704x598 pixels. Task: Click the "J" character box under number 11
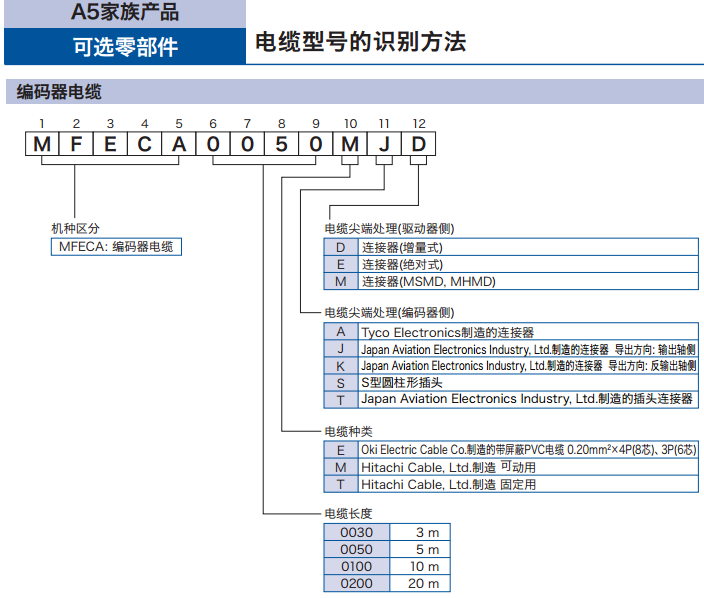(383, 144)
